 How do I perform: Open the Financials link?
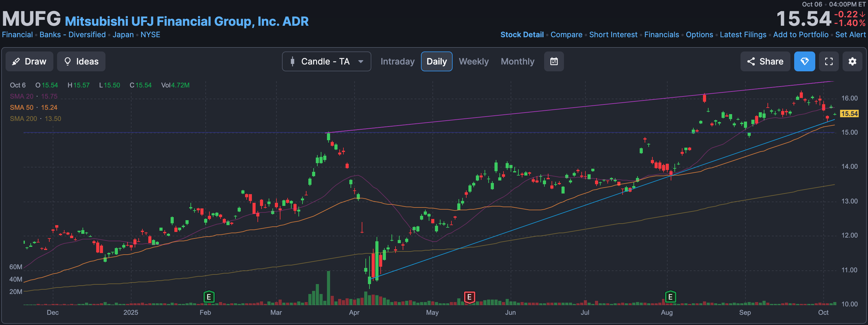[x=662, y=35]
